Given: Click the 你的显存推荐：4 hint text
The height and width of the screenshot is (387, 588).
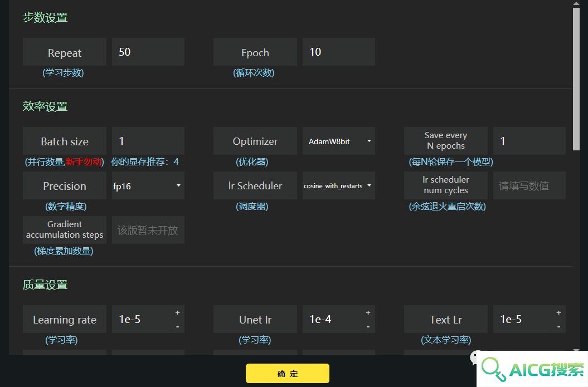Looking at the screenshot, I should [x=145, y=162].
